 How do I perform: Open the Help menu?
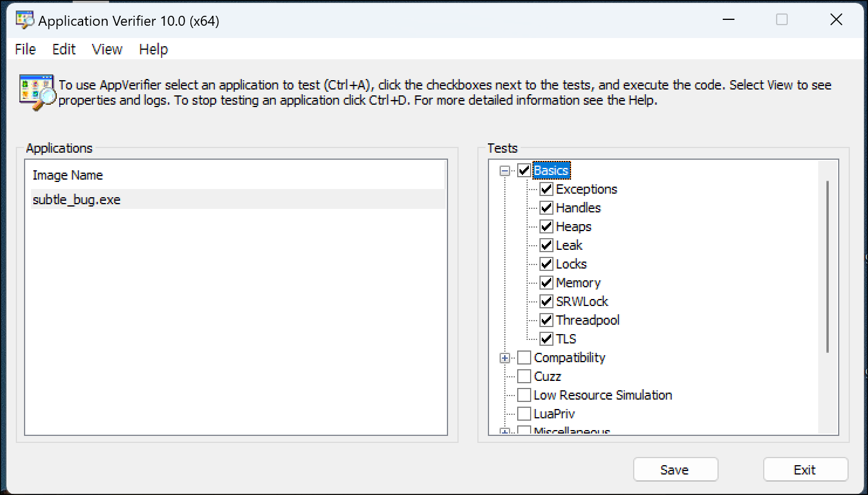[153, 49]
